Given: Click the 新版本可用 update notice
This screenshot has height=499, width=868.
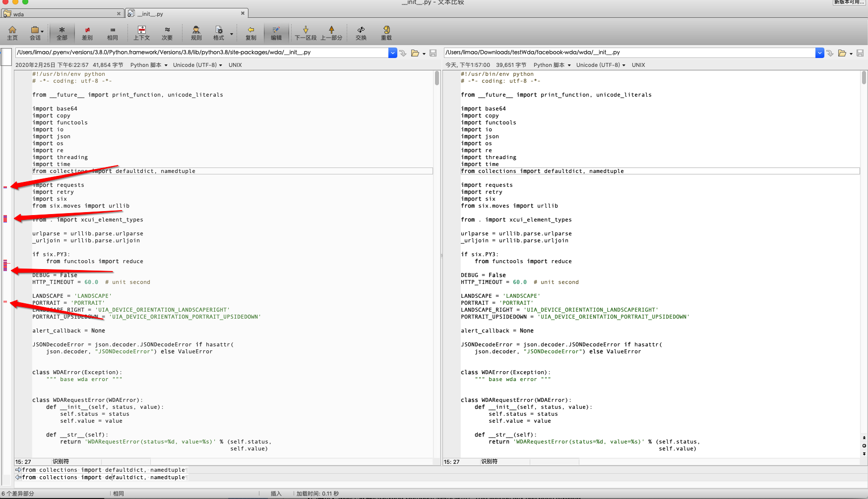Looking at the screenshot, I should [850, 2].
